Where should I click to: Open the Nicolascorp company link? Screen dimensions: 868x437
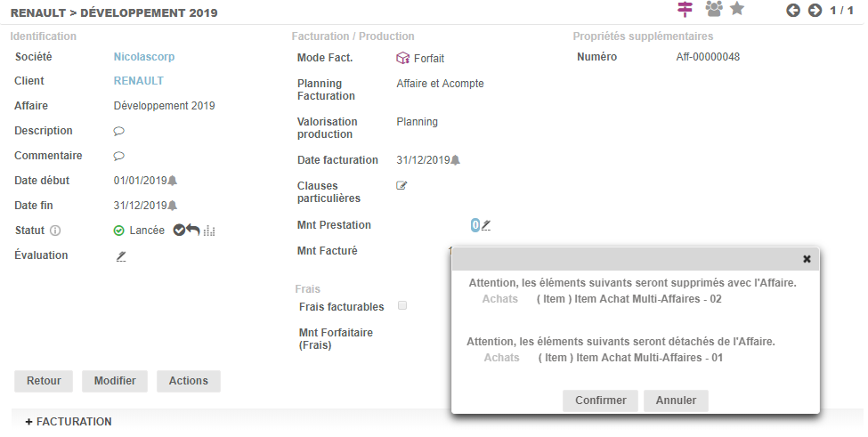(x=144, y=56)
